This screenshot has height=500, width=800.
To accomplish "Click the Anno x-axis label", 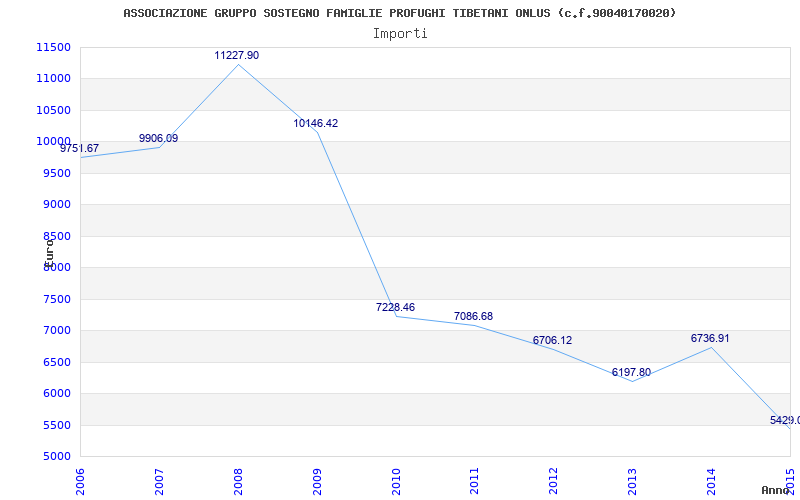I will (x=776, y=490).
